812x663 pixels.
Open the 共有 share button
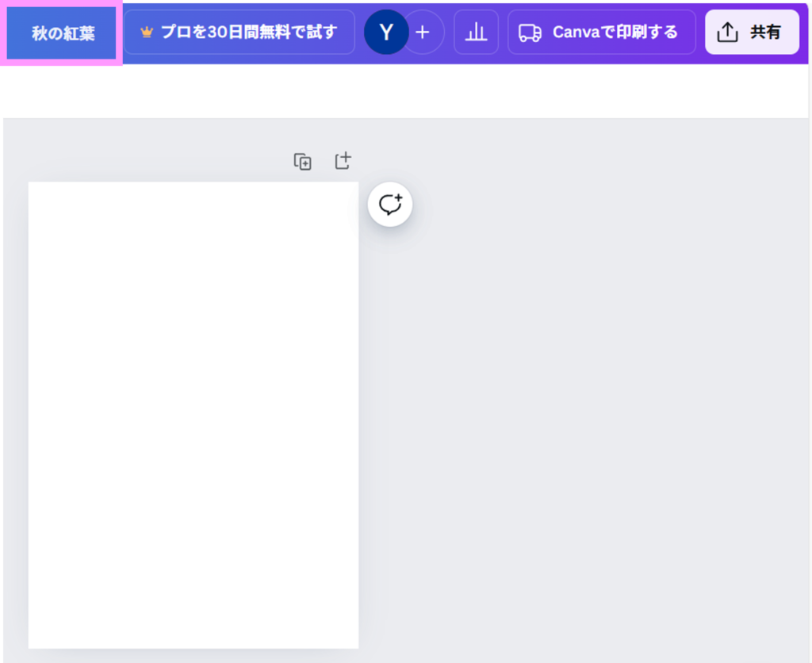tap(751, 33)
